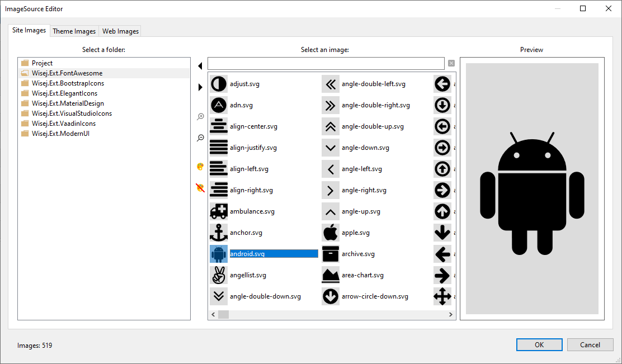Select the adn.svg icon
622x364 pixels.
click(219, 106)
